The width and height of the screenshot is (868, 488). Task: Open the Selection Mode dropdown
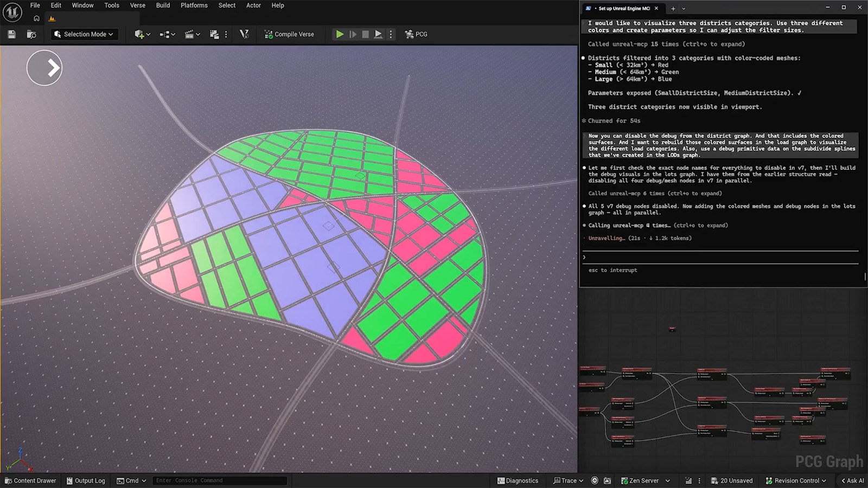pyautogui.click(x=84, y=34)
